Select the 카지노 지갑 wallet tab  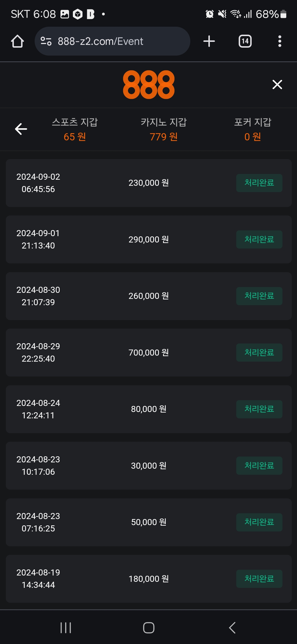tap(164, 129)
